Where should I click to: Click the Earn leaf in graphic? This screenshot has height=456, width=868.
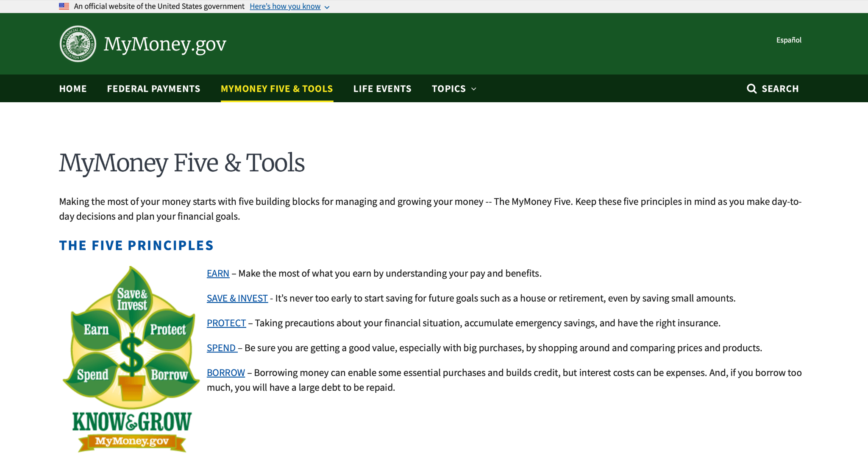(96, 329)
